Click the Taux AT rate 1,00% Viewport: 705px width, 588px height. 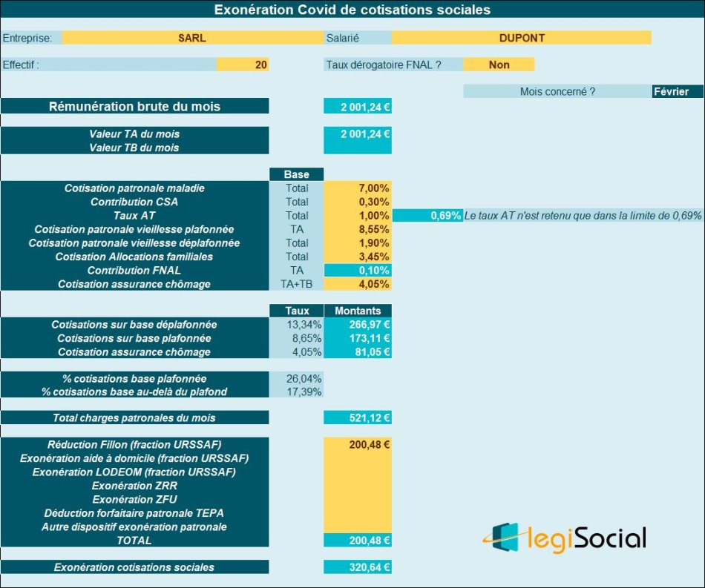click(x=357, y=216)
